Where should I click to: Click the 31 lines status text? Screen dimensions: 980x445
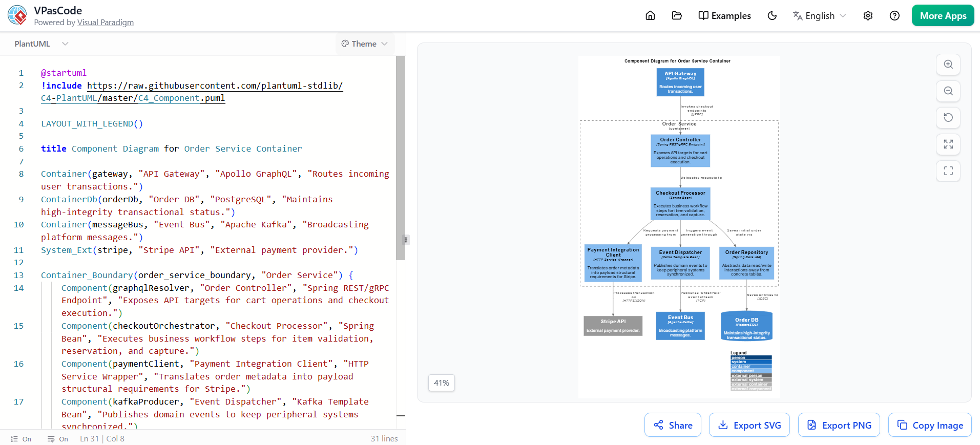pos(384,439)
